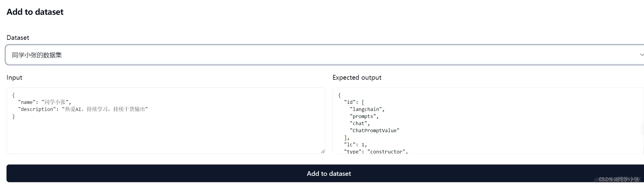Click the Add to dataset page heading

click(x=35, y=12)
